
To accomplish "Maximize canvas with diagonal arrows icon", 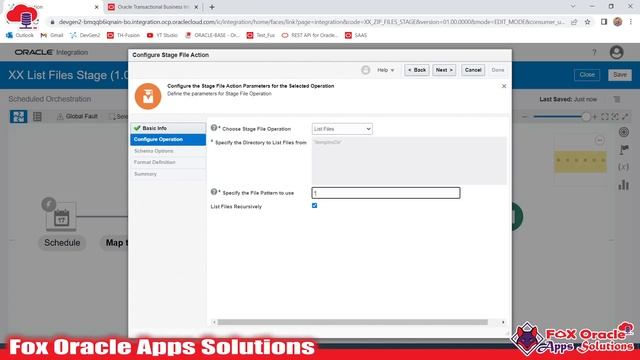I will 625,117.
